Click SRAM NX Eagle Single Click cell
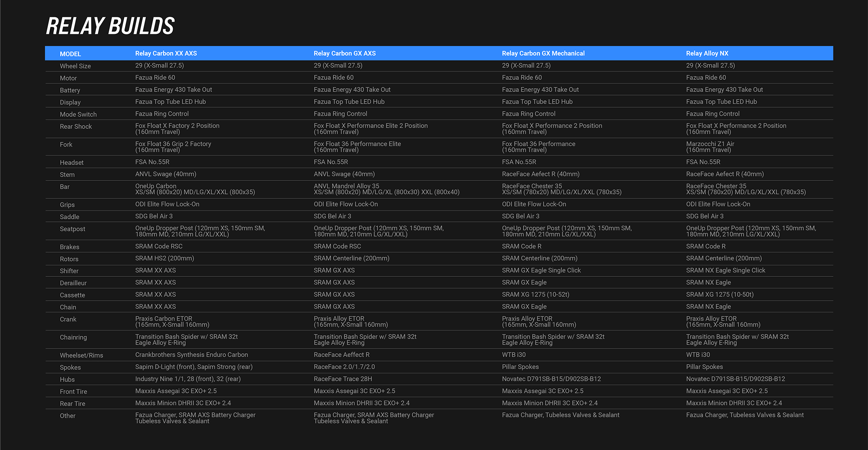The height and width of the screenshot is (450, 868). tap(726, 271)
